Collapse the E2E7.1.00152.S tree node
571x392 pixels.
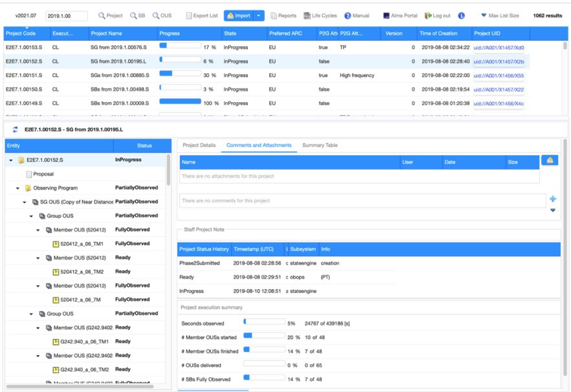tap(11, 160)
